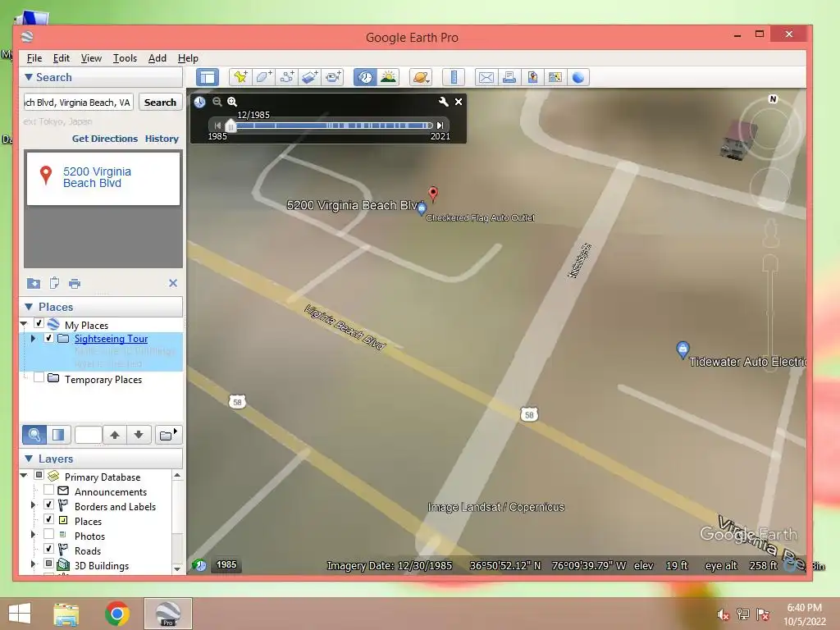Save image using the toolbar icon
Image resolution: width=840 pixels, height=630 pixels.
(532, 77)
